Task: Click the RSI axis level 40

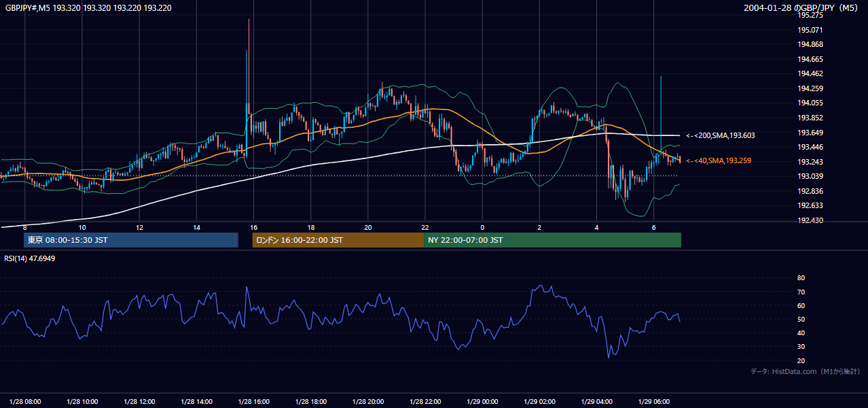Action: tap(801, 333)
